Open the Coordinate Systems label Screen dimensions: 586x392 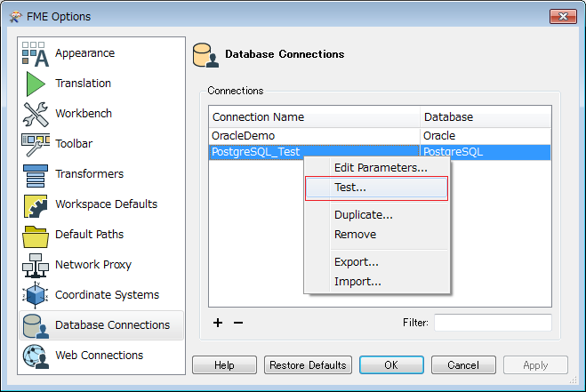click(x=107, y=295)
